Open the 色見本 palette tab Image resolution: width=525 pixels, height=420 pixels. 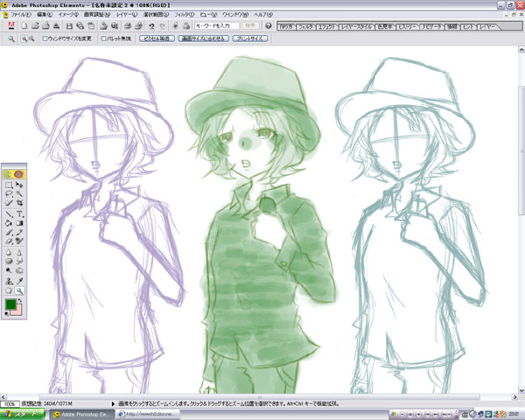[385, 26]
